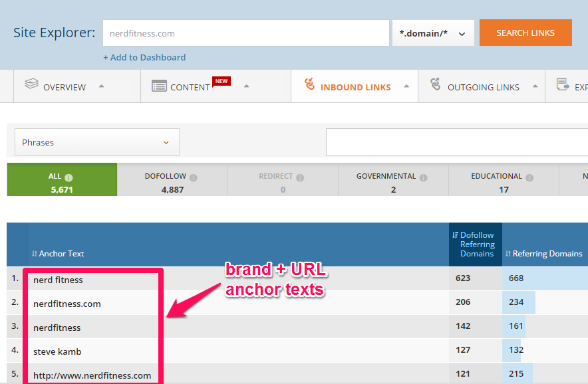Switch to the Inbound Links tab
This screenshot has width=588, height=384.
[355, 86]
